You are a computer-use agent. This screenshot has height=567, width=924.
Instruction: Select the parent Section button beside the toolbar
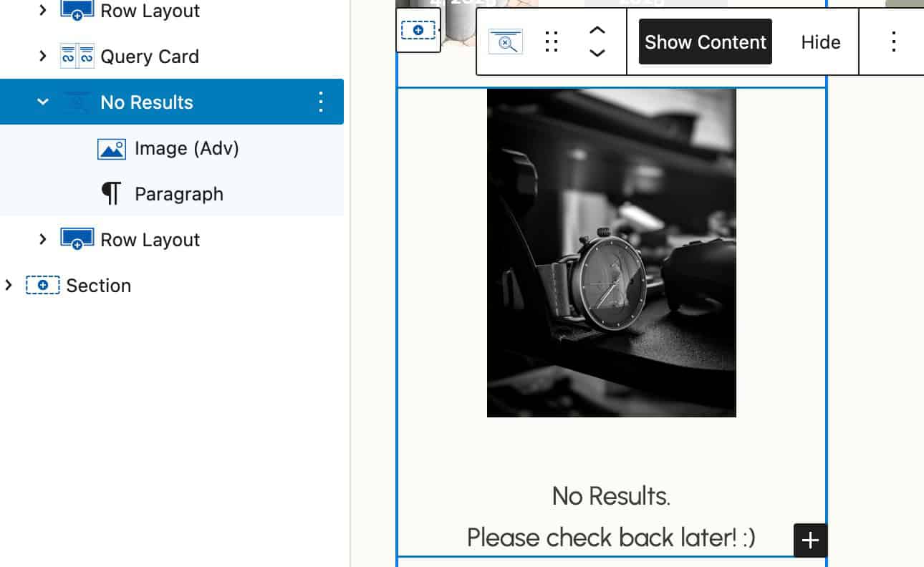[x=418, y=31]
